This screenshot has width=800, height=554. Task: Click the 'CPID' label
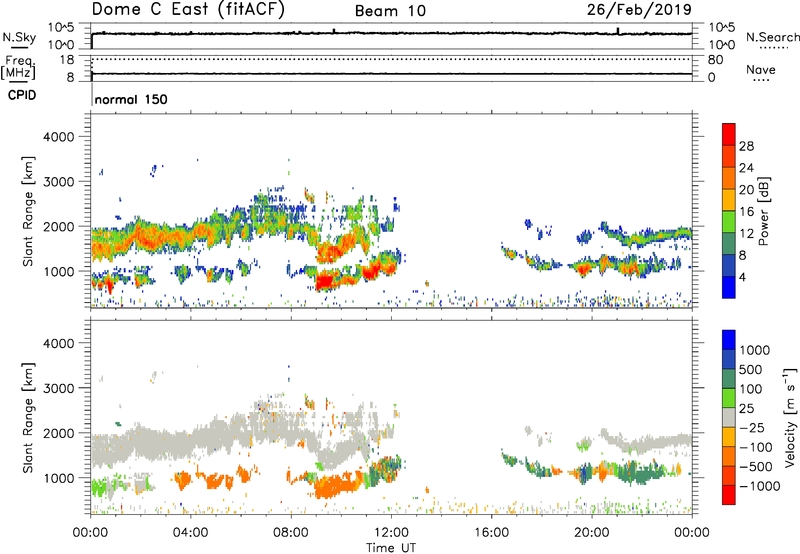(x=22, y=95)
